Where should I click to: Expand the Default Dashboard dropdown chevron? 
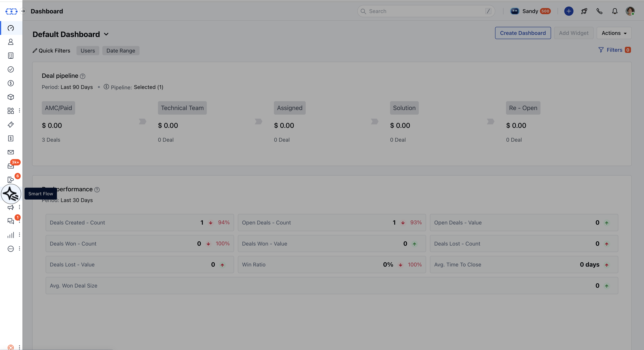pos(106,34)
